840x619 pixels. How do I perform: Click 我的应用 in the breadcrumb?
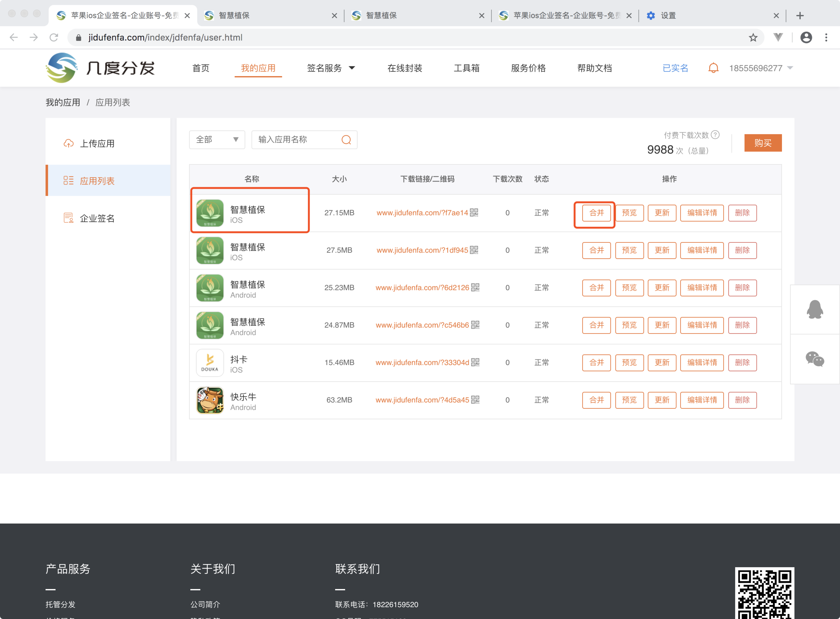pos(63,102)
